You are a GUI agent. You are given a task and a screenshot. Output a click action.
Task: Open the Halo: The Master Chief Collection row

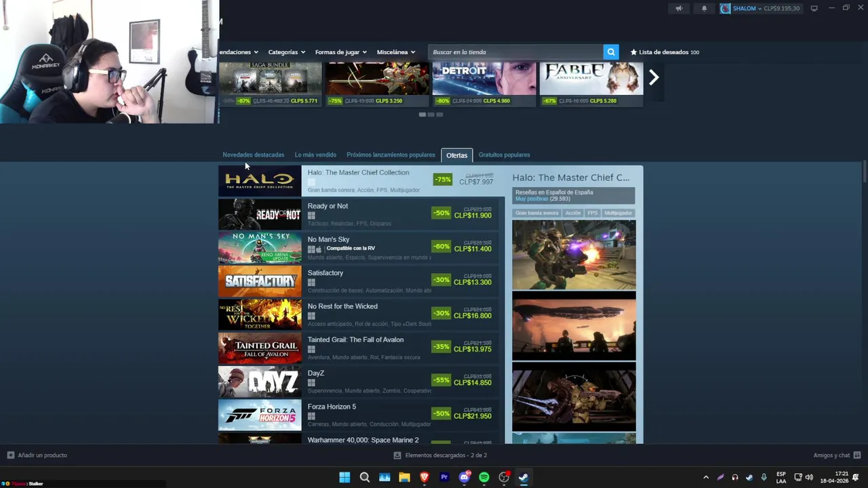click(361, 181)
